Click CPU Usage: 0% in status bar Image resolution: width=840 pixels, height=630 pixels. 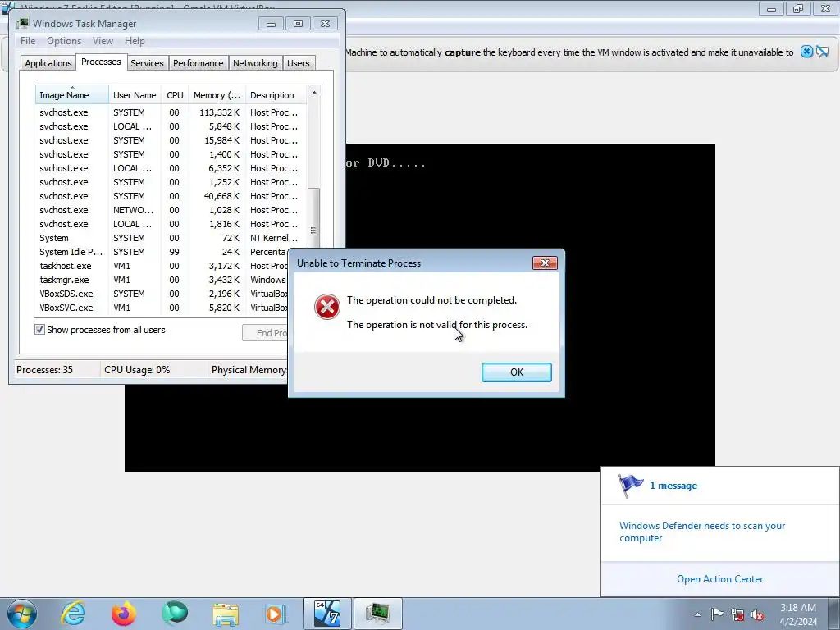tap(137, 370)
